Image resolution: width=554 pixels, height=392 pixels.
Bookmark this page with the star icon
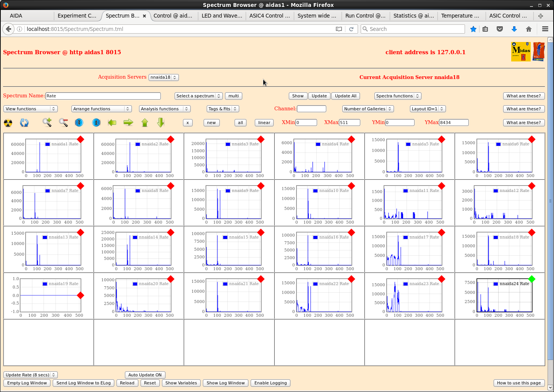[473, 29]
